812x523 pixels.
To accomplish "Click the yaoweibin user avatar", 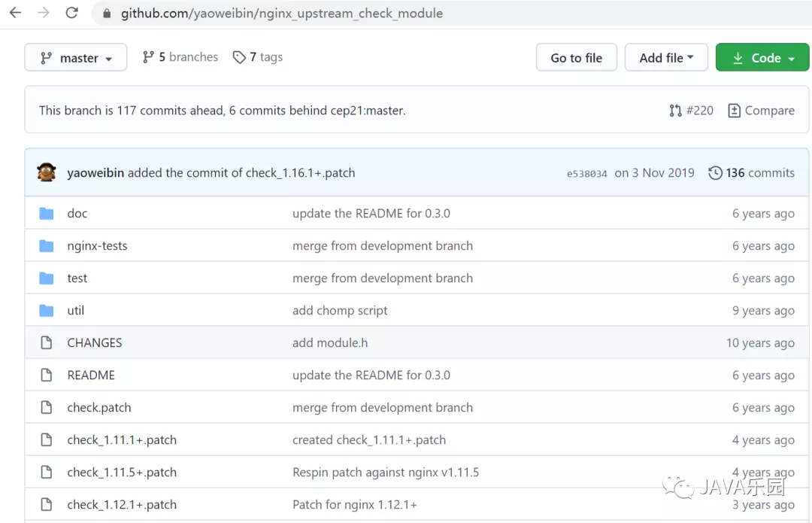I will 47,172.
